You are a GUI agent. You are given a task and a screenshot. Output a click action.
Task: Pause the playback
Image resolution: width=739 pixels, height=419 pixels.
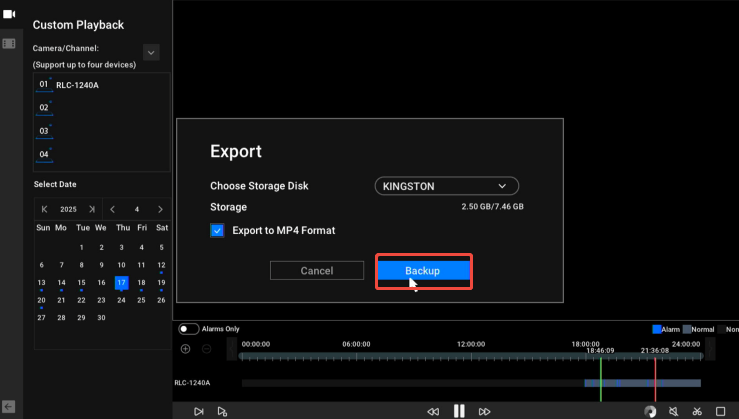pyautogui.click(x=459, y=411)
